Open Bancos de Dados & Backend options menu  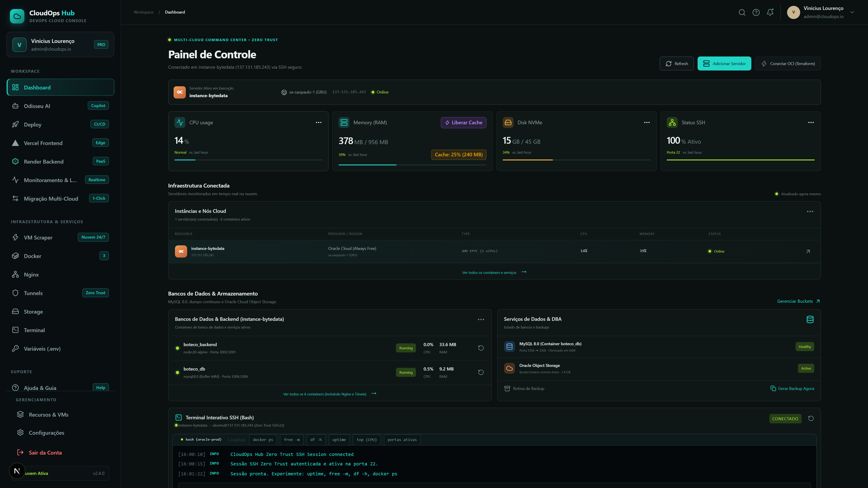[481, 320]
